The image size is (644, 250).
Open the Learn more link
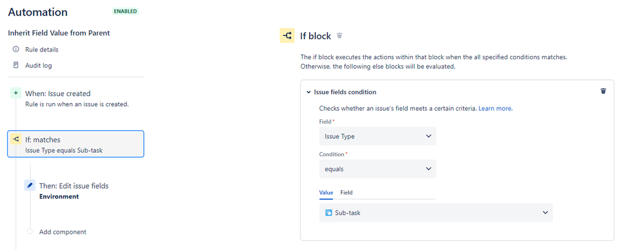495,109
